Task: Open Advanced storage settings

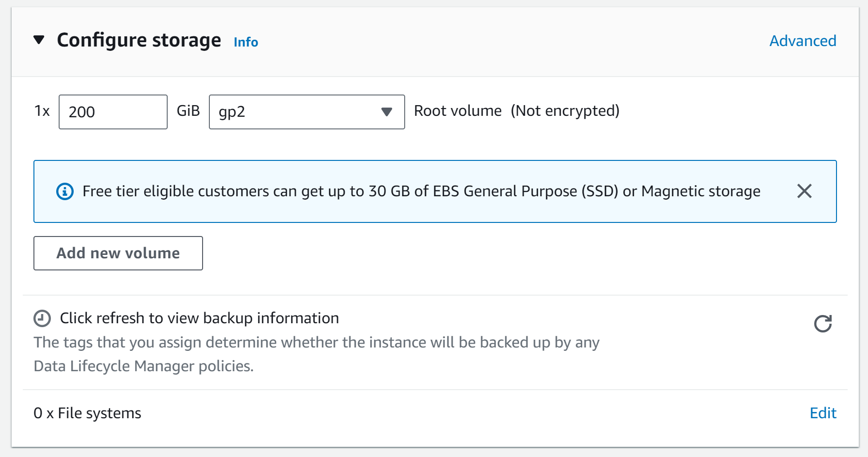Action: pyautogui.click(x=803, y=41)
